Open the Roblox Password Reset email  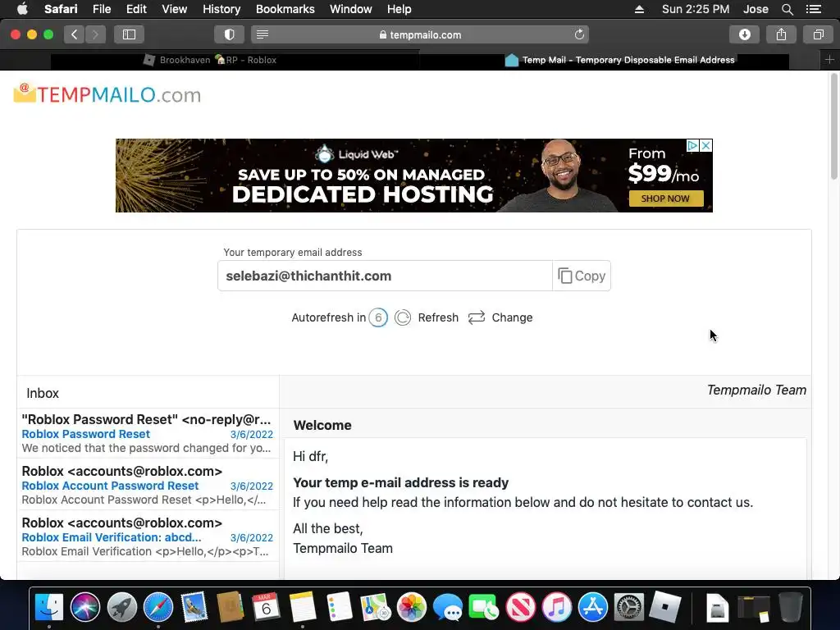point(148,433)
